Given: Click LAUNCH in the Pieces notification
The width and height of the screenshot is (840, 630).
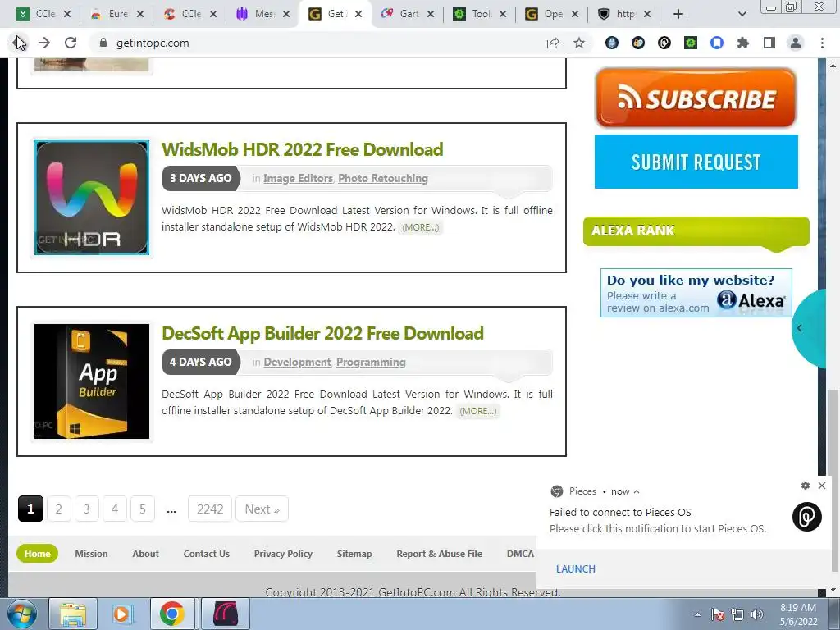Looking at the screenshot, I should tap(575, 569).
